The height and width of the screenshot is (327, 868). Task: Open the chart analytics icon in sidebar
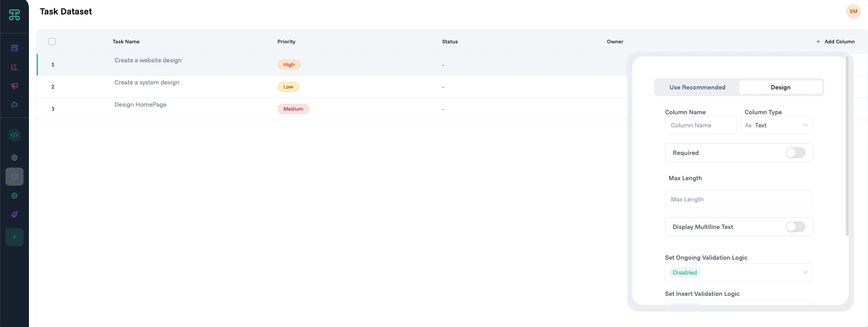pos(14,67)
